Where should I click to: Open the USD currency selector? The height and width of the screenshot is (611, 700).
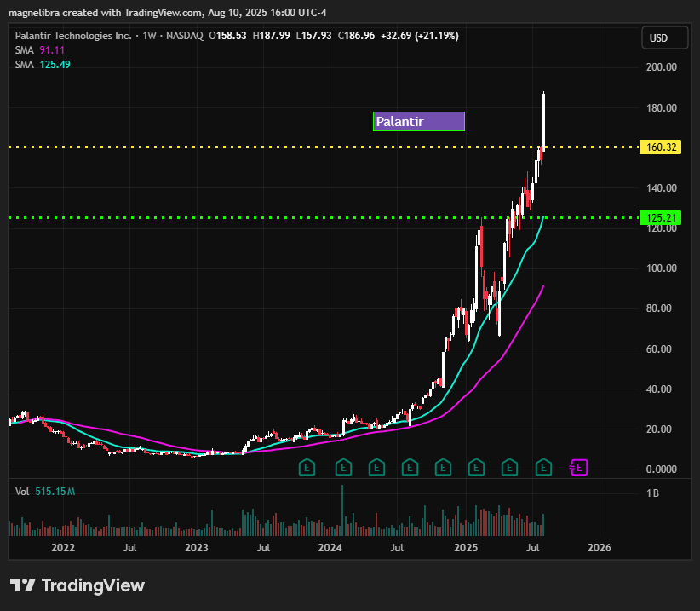pos(665,37)
